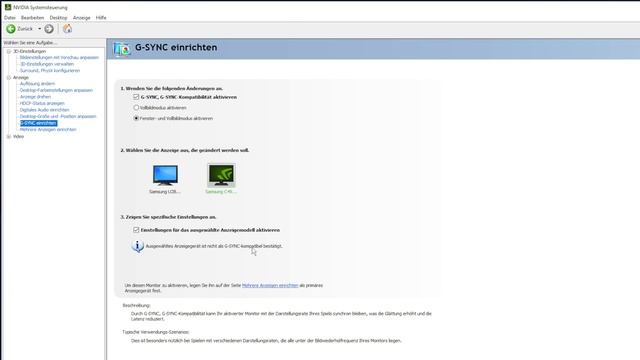Open the Anzeige menu
The height and width of the screenshot is (360, 640).
(x=82, y=18)
